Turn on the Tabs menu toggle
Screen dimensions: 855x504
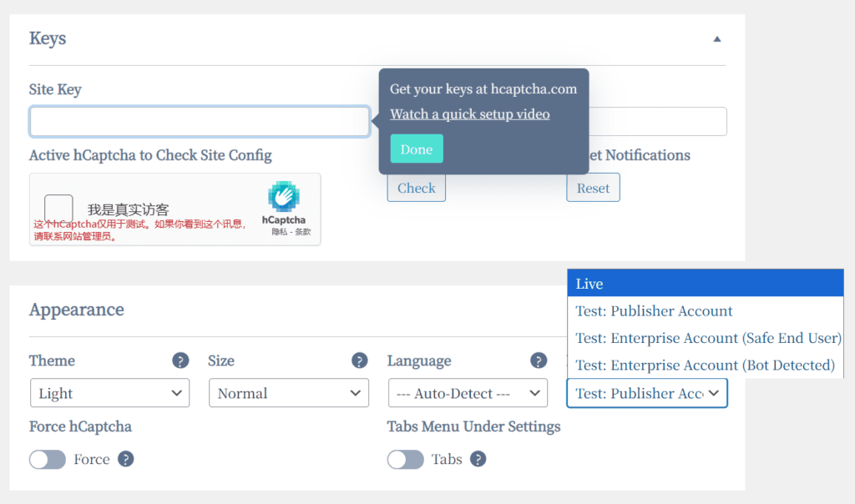(406, 460)
